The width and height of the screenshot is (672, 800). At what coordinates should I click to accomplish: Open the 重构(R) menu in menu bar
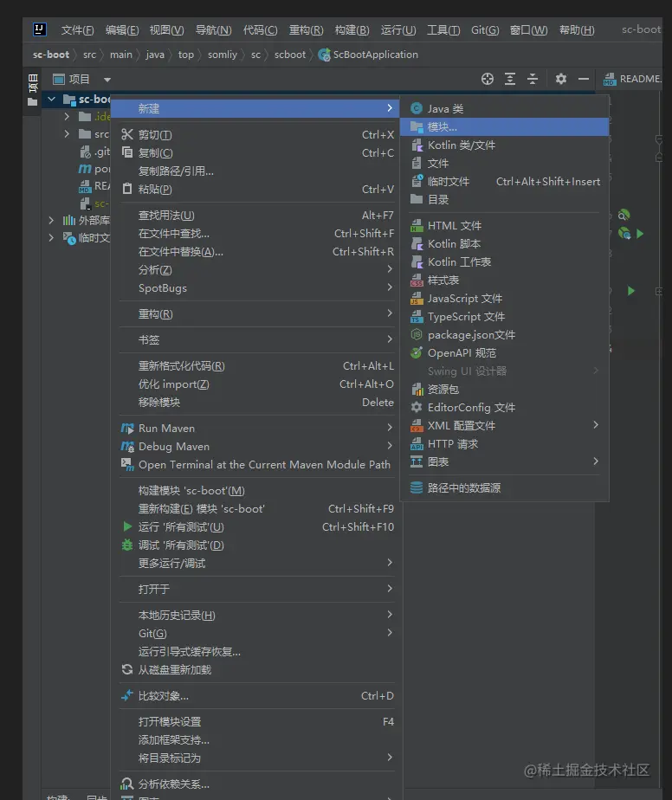click(x=307, y=30)
